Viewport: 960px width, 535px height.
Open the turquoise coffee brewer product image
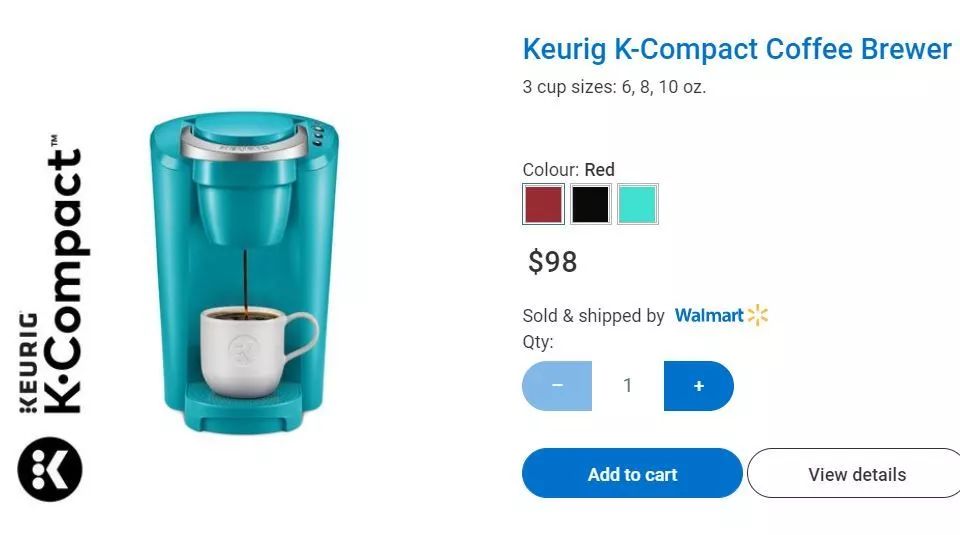point(244,273)
